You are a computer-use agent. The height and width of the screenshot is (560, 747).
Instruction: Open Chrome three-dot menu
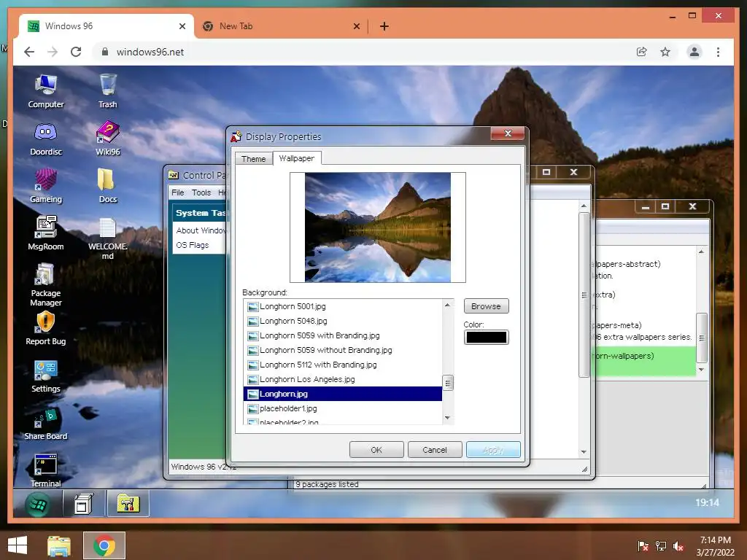(718, 52)
